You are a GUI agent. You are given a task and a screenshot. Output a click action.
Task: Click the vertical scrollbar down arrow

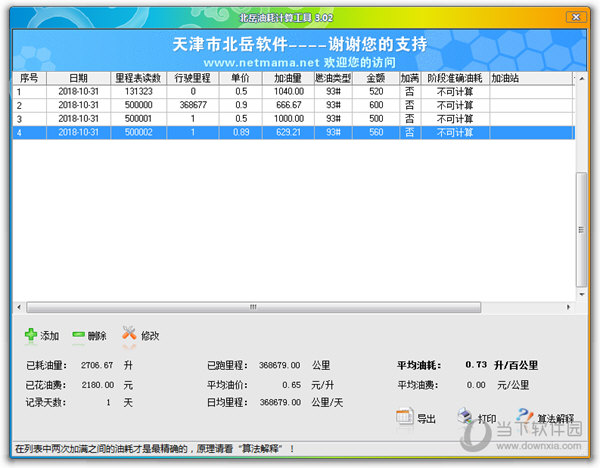click(x=582, y=294)
